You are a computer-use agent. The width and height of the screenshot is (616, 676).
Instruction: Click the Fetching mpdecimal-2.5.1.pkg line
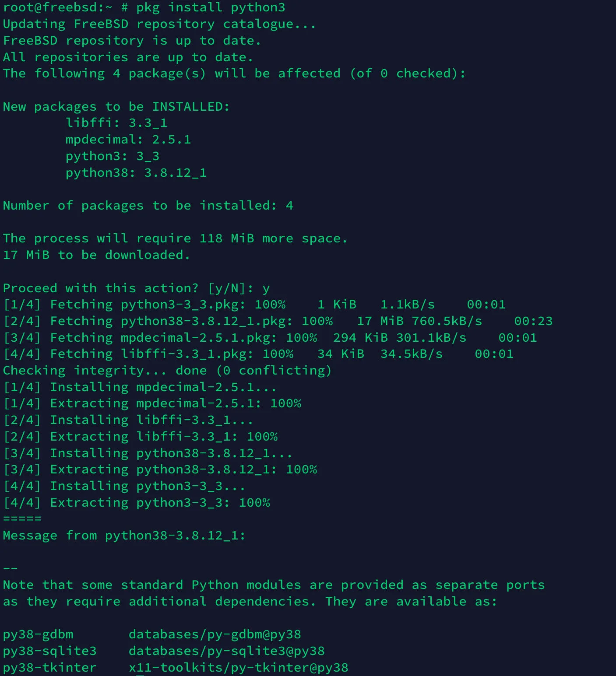(270, 338)
